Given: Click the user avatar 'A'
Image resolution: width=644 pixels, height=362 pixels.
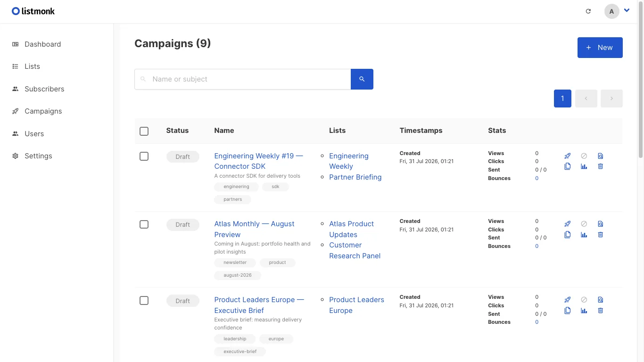Looking at the screenshot, I should click(x=612, y=11).
